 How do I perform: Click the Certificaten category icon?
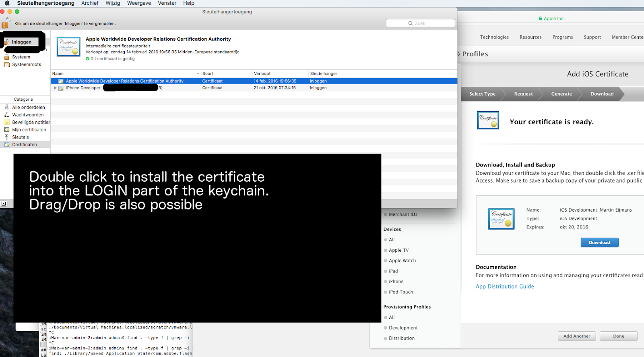6,145
